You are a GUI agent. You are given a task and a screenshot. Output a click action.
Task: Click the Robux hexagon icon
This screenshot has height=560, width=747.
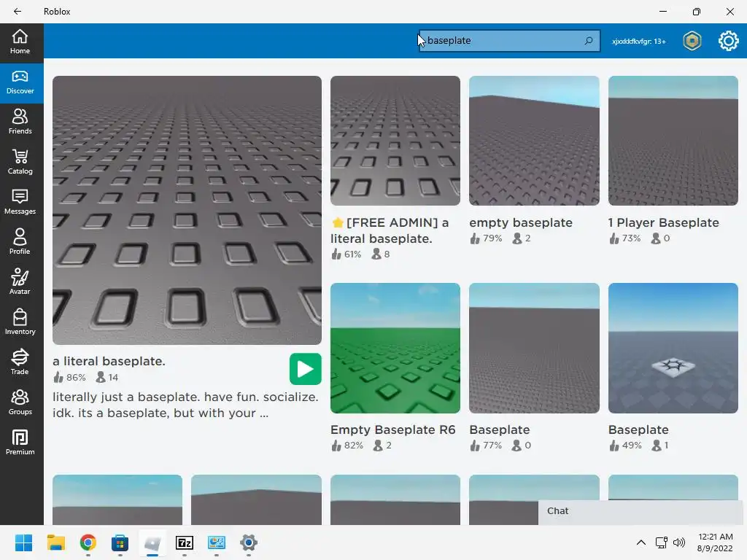click(x=692, y=41)
